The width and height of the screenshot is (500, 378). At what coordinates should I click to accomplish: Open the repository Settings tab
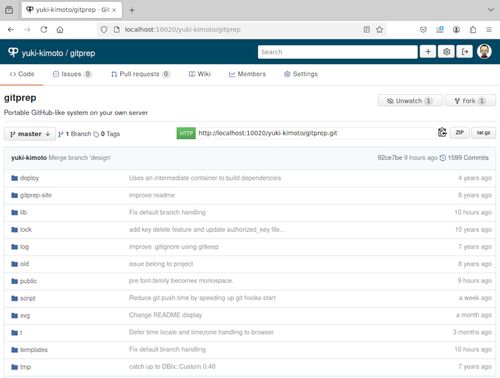tap(301, 74)
